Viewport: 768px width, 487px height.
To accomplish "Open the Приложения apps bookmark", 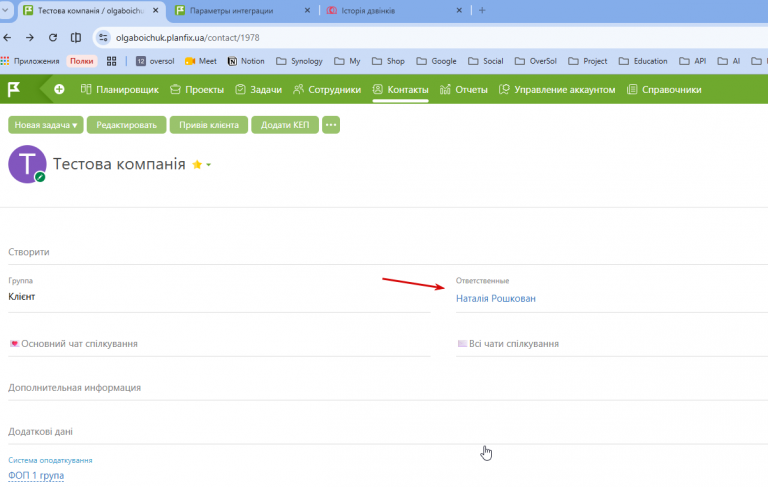I will click(x=30, y=61).
